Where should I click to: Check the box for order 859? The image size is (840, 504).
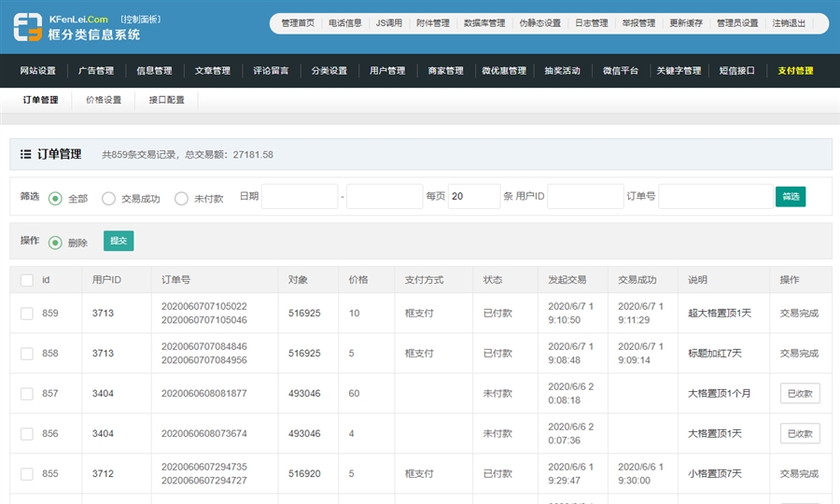tap(26, 314)
